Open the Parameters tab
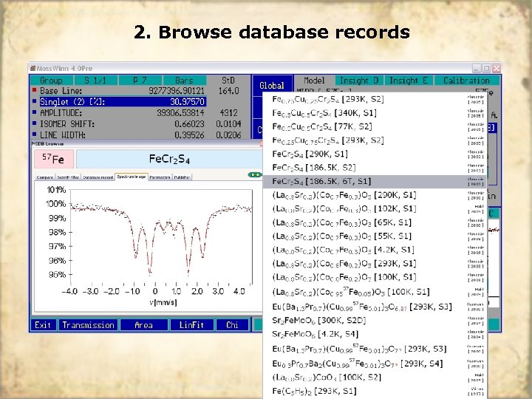 160,177
